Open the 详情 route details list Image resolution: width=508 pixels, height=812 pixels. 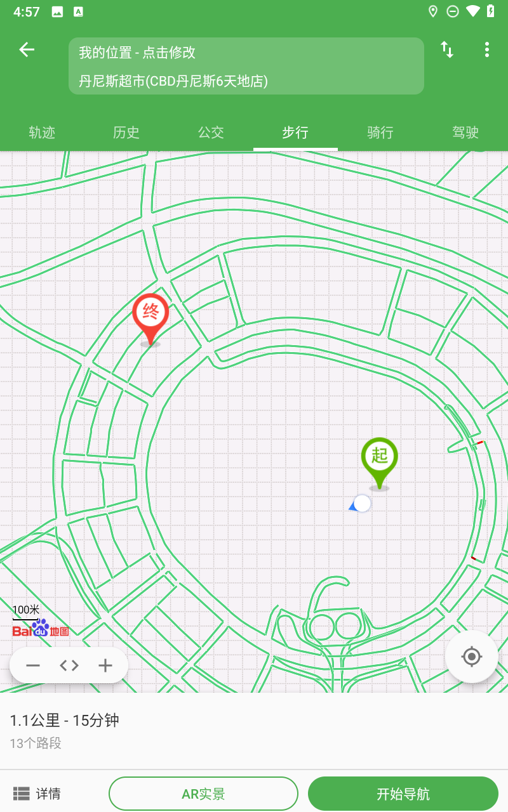click(37, 794)
